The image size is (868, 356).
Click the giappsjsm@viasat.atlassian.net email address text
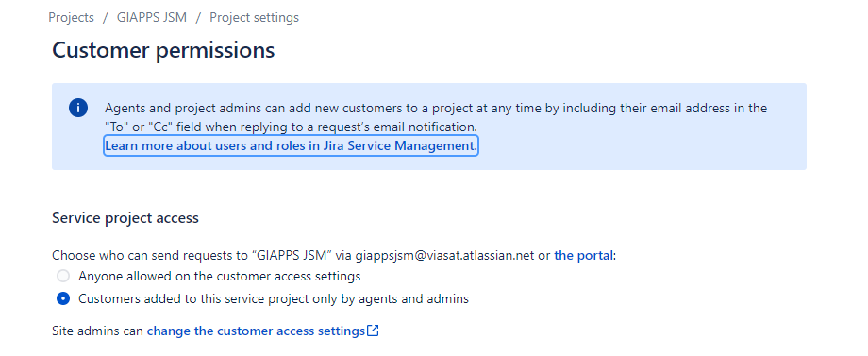(x=445, y=255)
